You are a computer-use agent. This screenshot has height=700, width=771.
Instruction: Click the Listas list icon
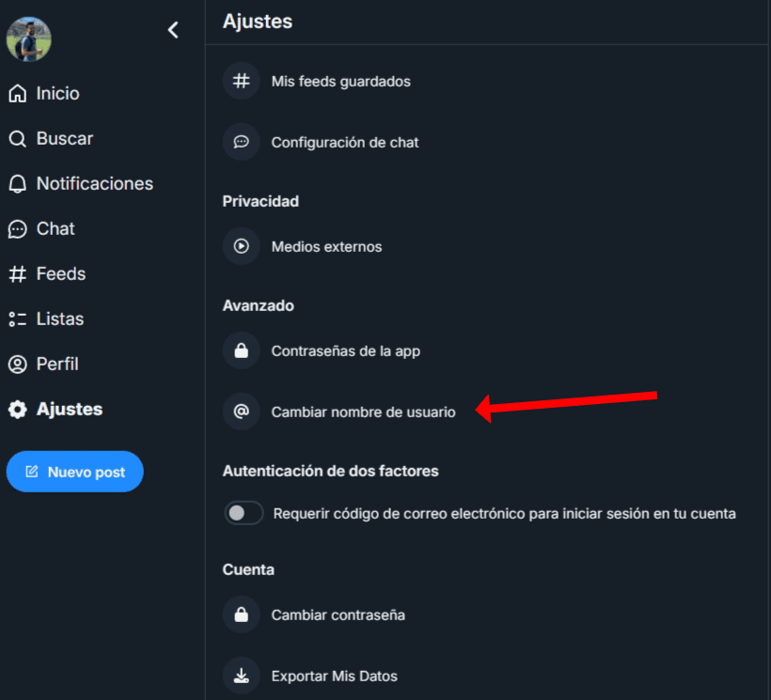tap(18, 319)
